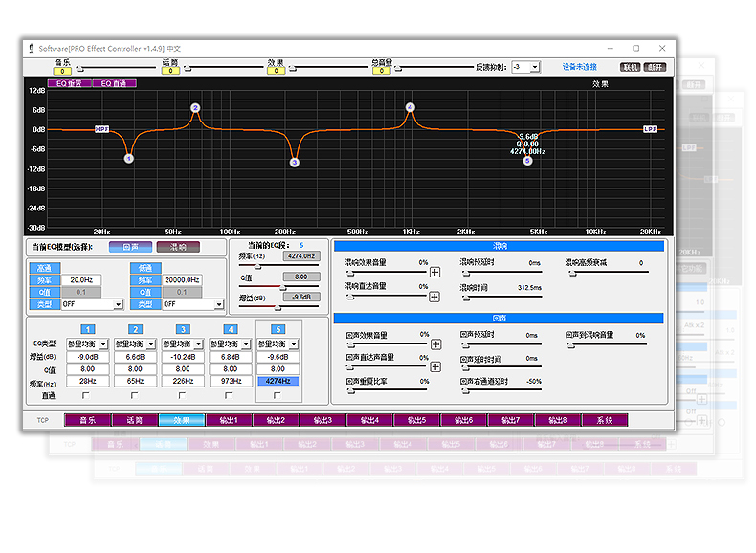Image resolution: width=756 pixels, height=553 pixels.
Task: Click the 断开 disconnect button
Action: tap(656, 67)
